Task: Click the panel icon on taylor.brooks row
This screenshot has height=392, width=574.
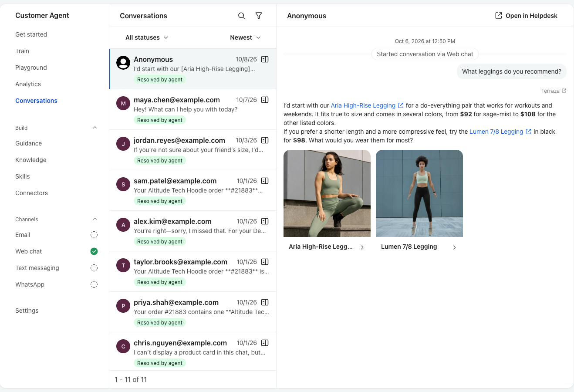Action: coord(265,262)
